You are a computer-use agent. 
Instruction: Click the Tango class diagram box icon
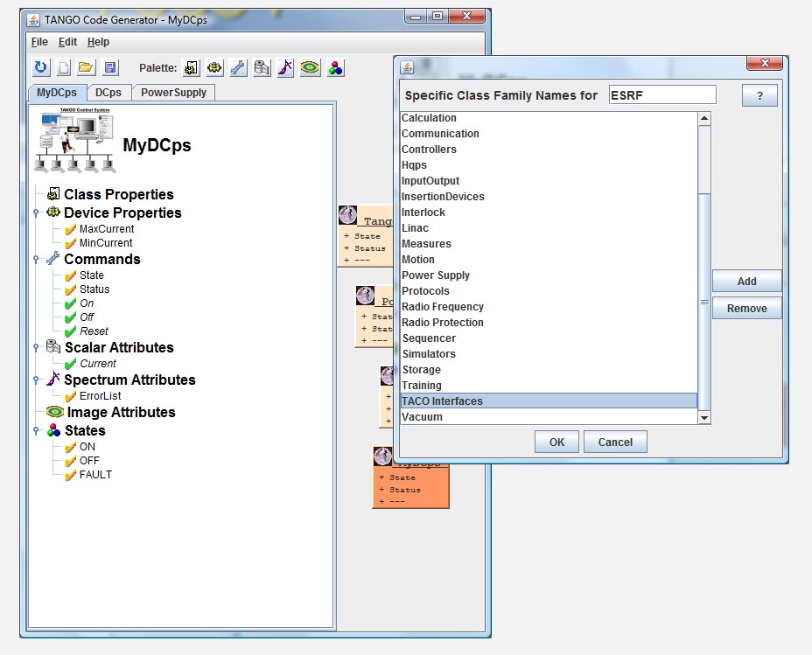(x=348, y=215)
